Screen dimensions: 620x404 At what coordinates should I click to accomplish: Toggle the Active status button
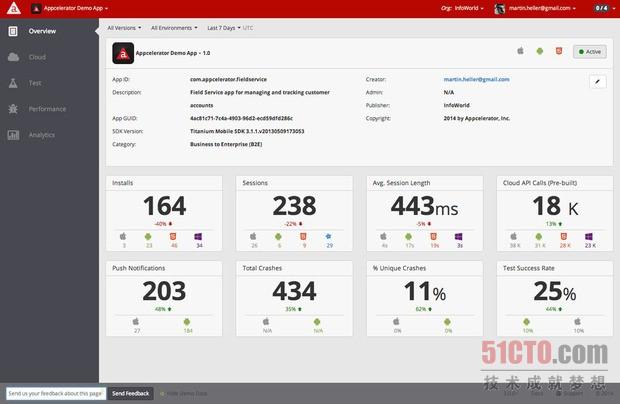pos(590,51)
